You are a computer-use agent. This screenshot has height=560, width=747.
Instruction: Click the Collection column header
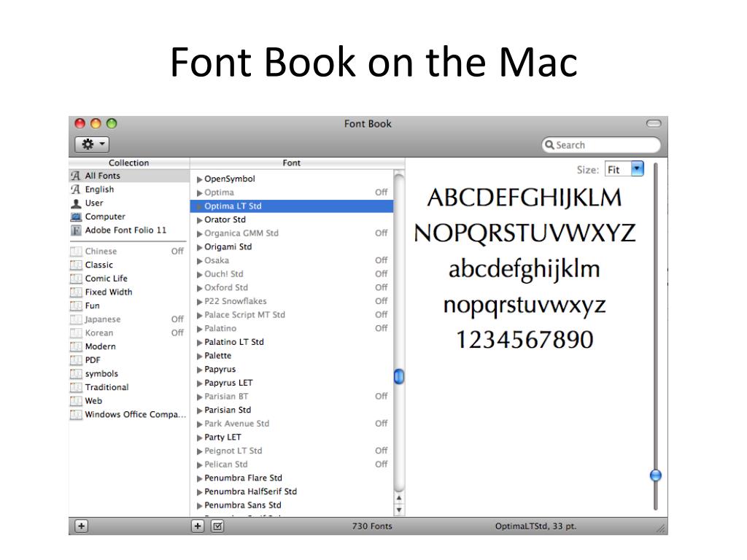coord(129,163)
